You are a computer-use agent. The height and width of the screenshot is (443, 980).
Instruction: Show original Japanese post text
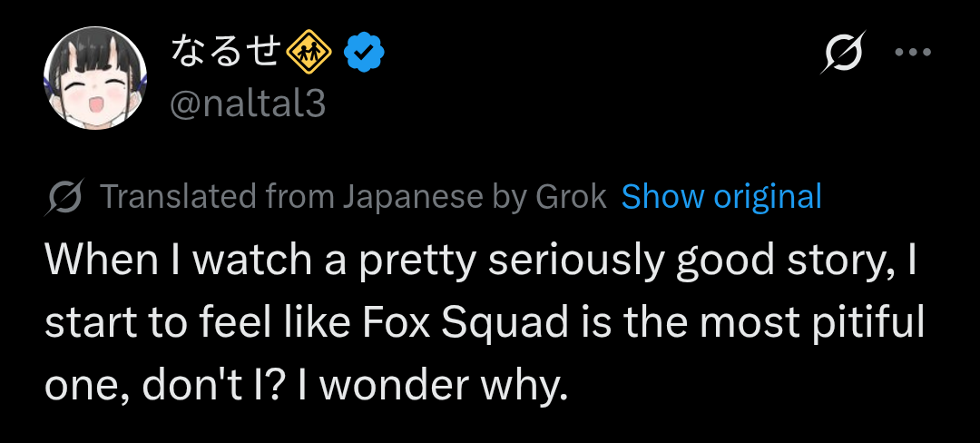pos(721,196)
